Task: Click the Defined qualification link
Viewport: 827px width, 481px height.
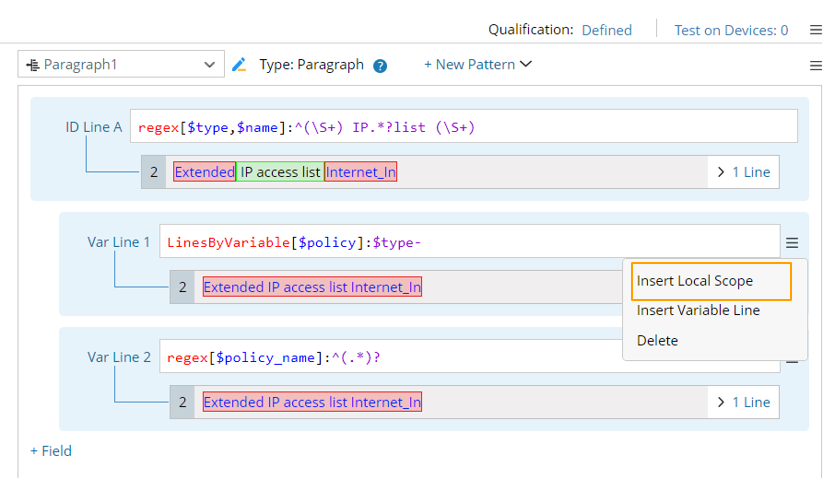Action: pyautogui.click(x=606, y=30)
